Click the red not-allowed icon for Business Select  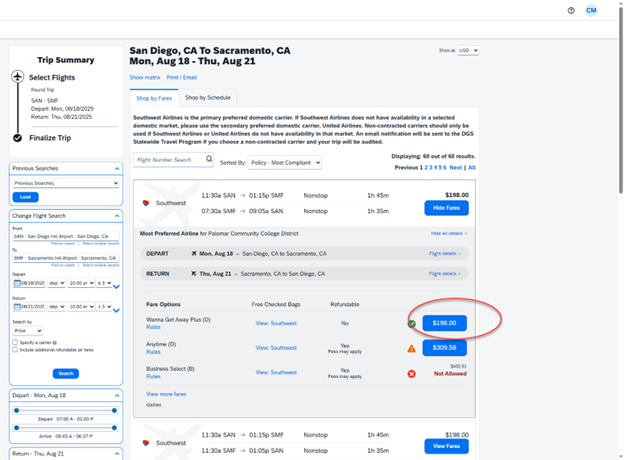(411, 374)
